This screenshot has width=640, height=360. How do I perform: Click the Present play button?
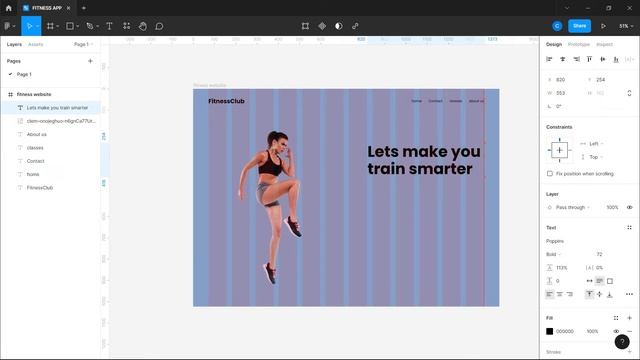coord(603,26)
